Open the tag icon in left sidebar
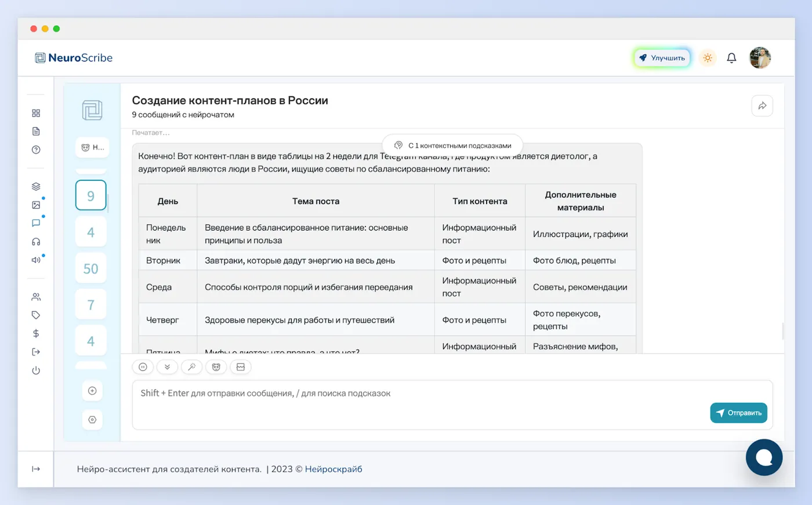This screenshot has width=812, height=505. (36, 315)
